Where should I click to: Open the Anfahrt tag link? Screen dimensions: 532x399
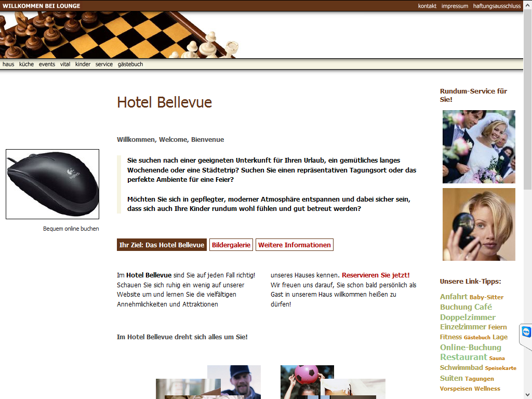click(454, 297)
